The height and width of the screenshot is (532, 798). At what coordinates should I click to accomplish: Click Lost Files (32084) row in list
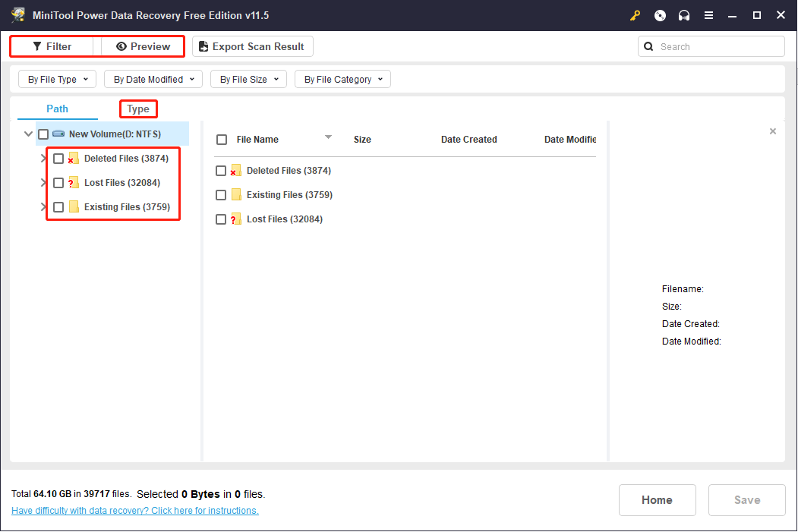pos(285,219)
